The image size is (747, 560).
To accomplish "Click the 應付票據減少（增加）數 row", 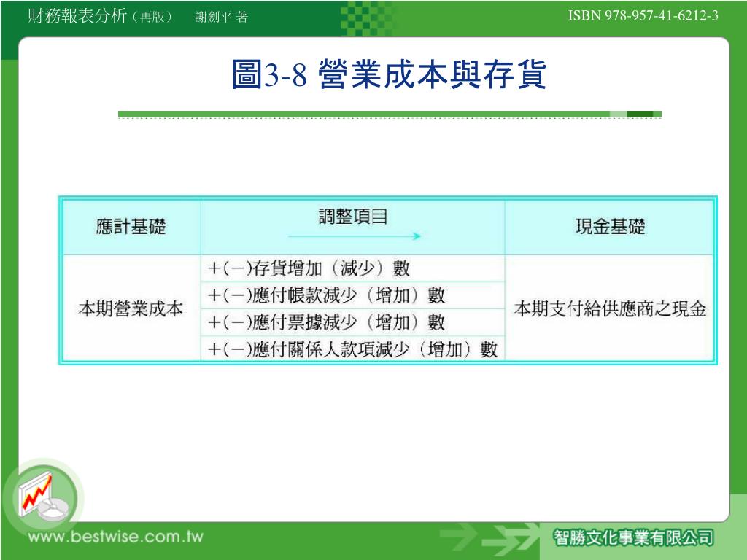I will pos(353,322).
